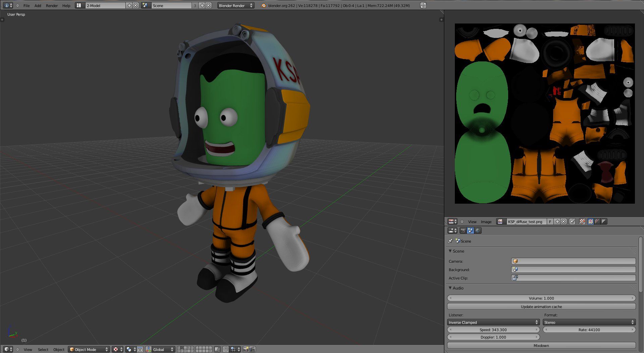Open the World properties icon
Screen dimensions: 644x353
tap(477, 231)
